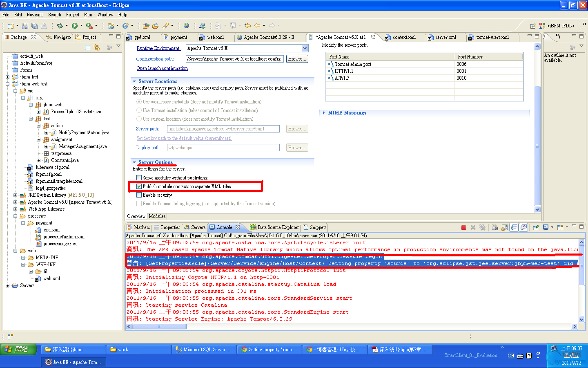Click the Save All toolbar icon
588x368 pixels.
click(34, 26)
